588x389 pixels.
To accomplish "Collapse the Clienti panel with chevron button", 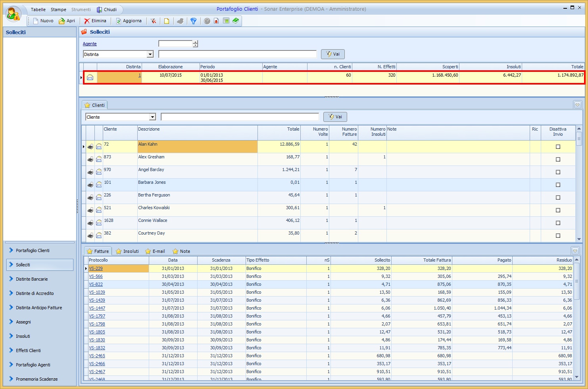I will click(577, 105).
